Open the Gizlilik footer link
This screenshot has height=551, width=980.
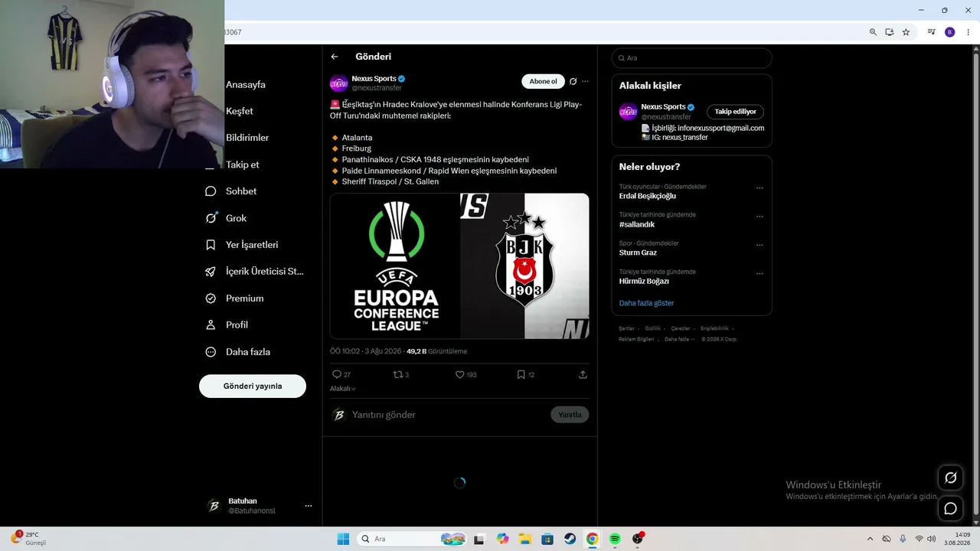pyautogui.click(x=652, y=328)
